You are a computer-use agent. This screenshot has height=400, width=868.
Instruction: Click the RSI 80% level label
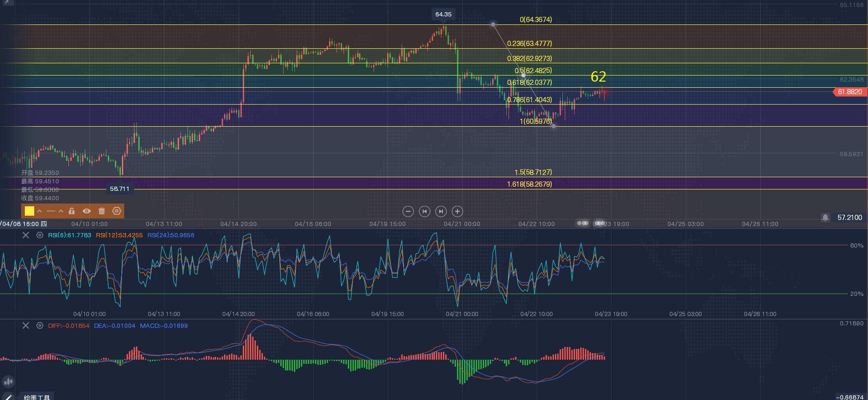click(857, 246)
